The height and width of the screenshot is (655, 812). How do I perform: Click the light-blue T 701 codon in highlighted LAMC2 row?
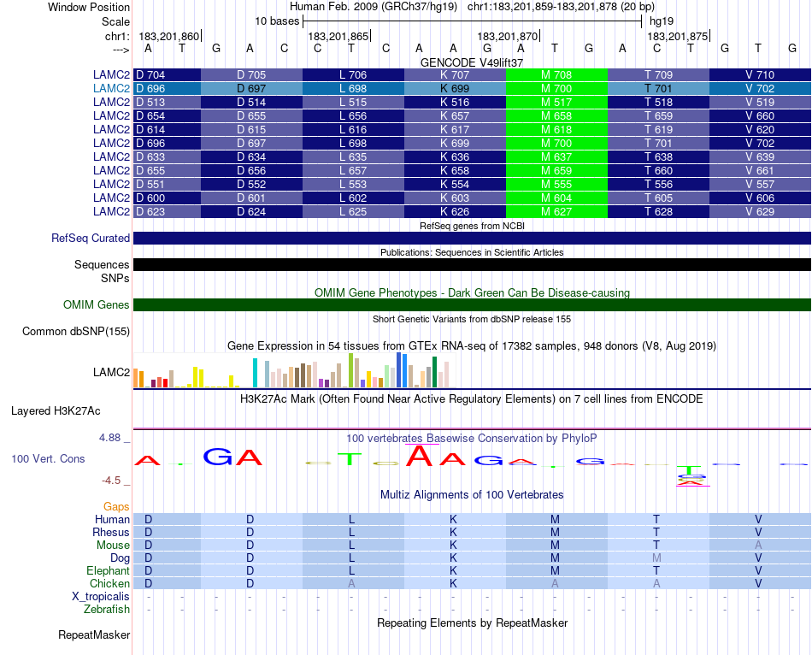tap(658, 89)
